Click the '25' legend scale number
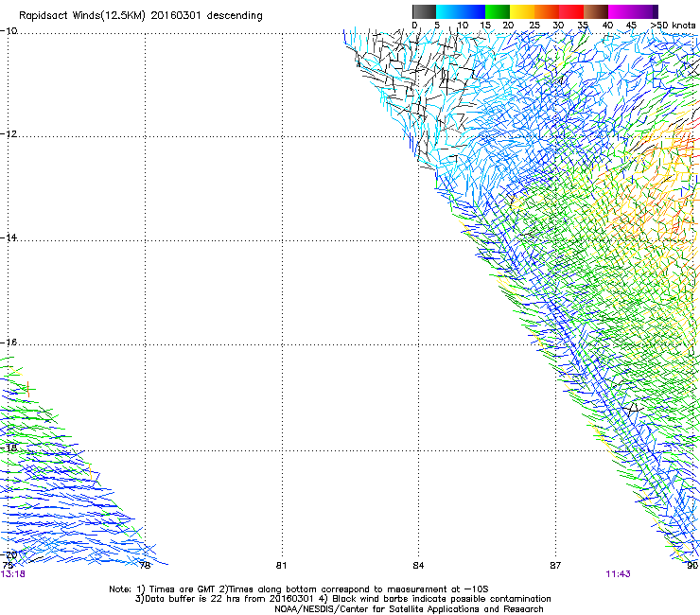The height and width of the screenshot is (615, 700). coord(534,26)
